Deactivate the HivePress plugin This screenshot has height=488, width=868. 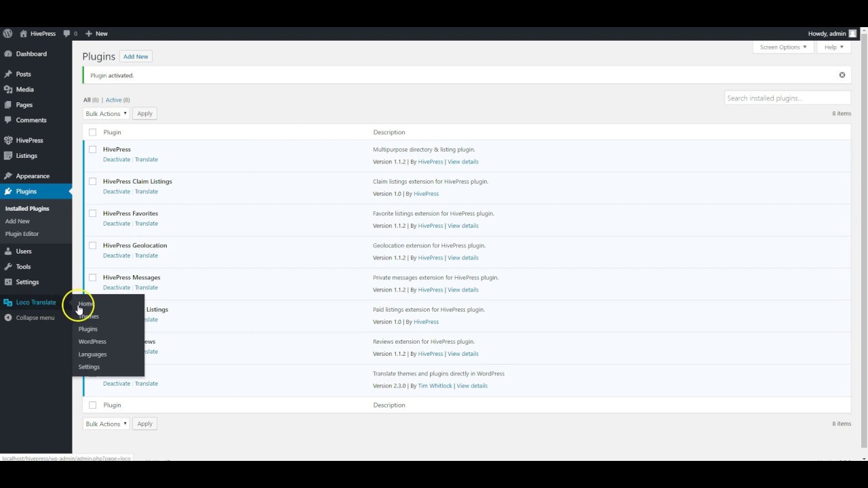click(x=117, y=159)
